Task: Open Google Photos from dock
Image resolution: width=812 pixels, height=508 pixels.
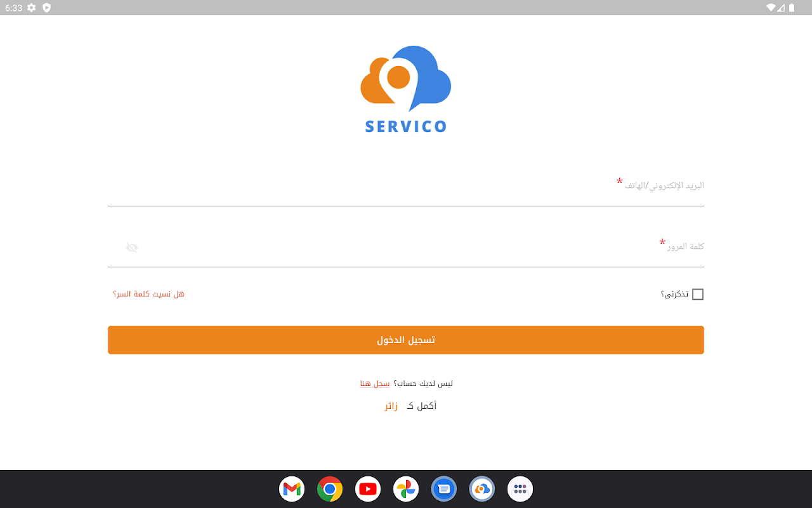Action: 406,489
